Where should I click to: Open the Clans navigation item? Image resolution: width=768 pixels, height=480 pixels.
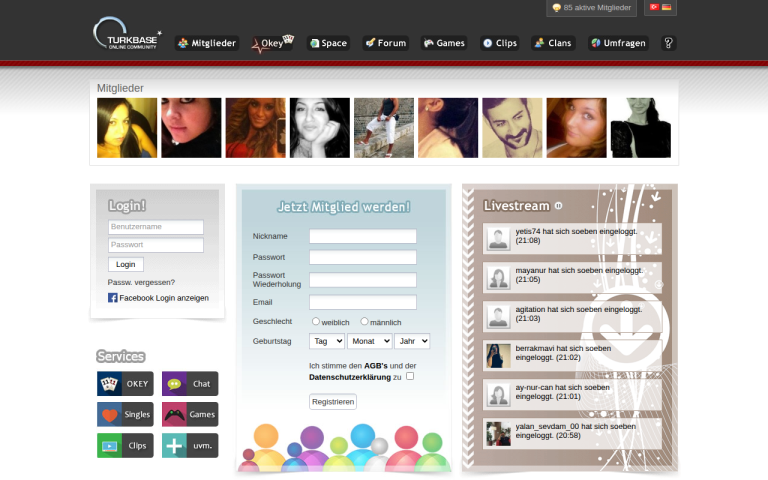553,43
